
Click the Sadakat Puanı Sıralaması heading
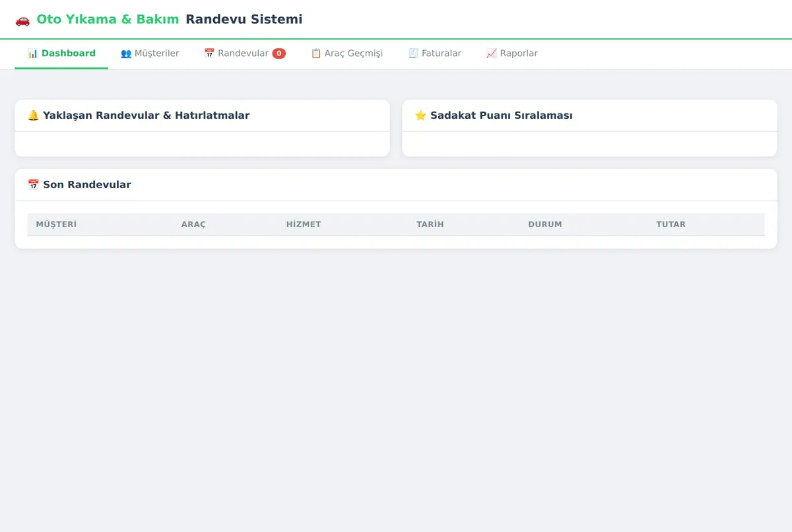coord(502,116)
